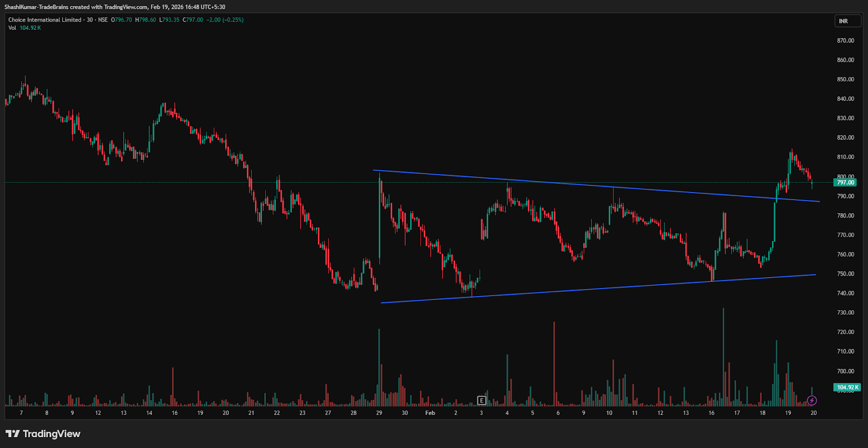Screen dimensions: 868x448
Task: Click the close value C797.00 in the legend
Action: [x=193, y=20]
